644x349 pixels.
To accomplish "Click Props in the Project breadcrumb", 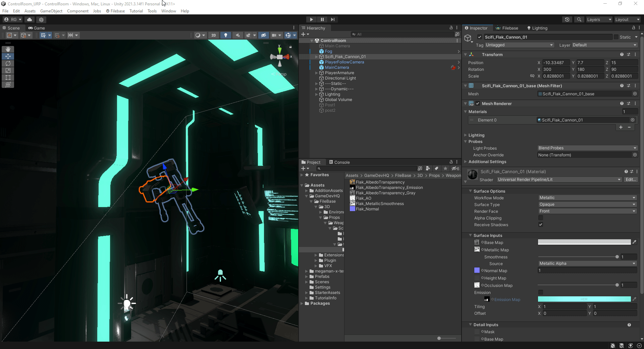I will pyautogui.click(x=434, y=176).
